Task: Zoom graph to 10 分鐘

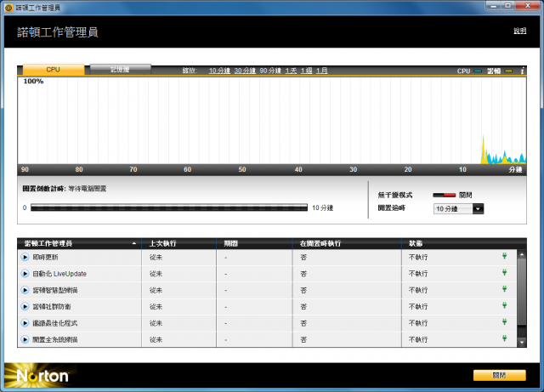Action: click(x=219, y=71)
